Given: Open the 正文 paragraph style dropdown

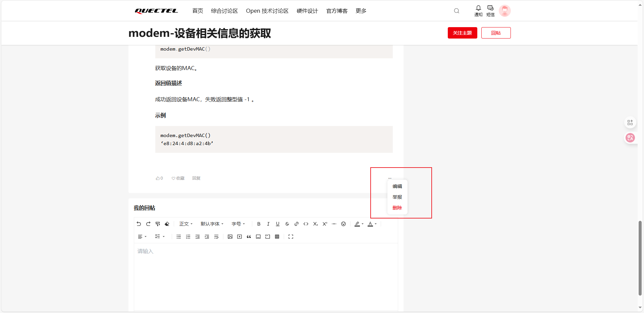Looking at the screenshot, I should pos(186,224).
